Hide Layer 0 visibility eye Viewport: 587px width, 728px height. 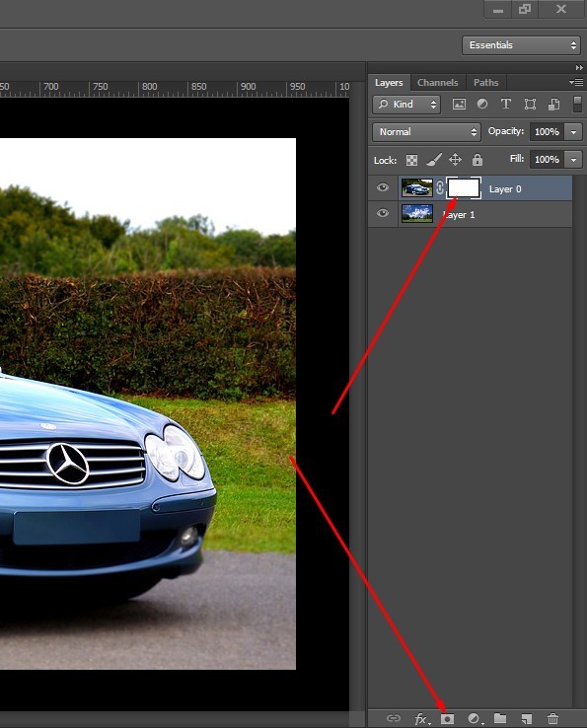tap(383, 188)
